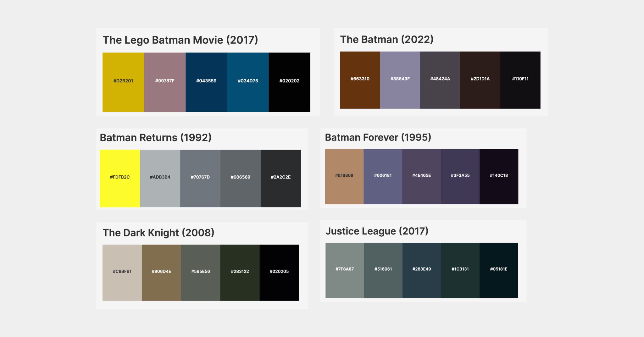The height and width of the screenshot is (337, 644).
Task: Click the #05181E dark teal swatch
Action: tap(498, 270)
